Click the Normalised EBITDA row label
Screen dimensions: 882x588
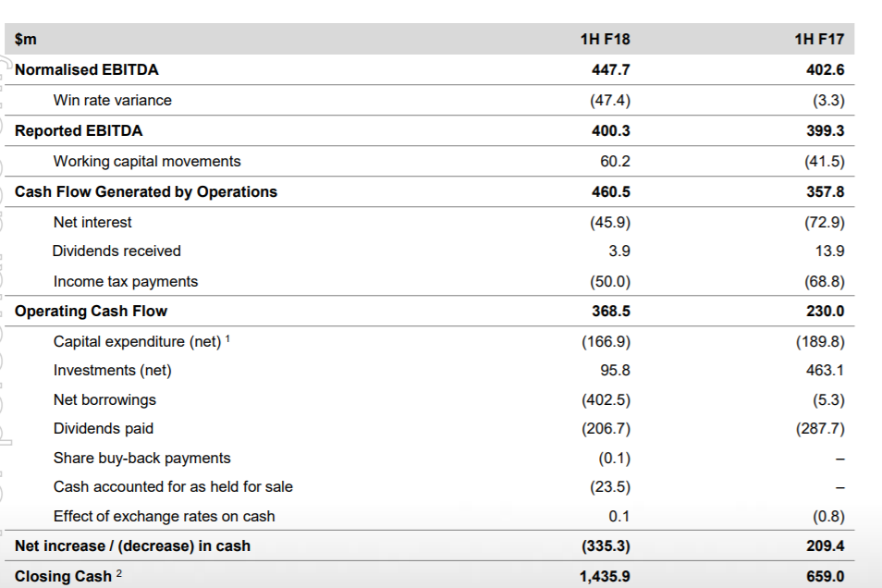(87, 69)
